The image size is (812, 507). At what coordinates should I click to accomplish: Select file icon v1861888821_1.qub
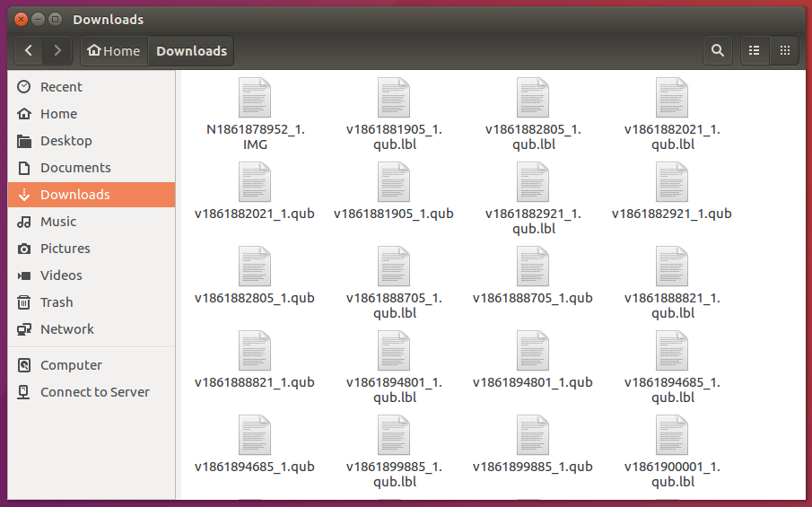tap(255, 351)
